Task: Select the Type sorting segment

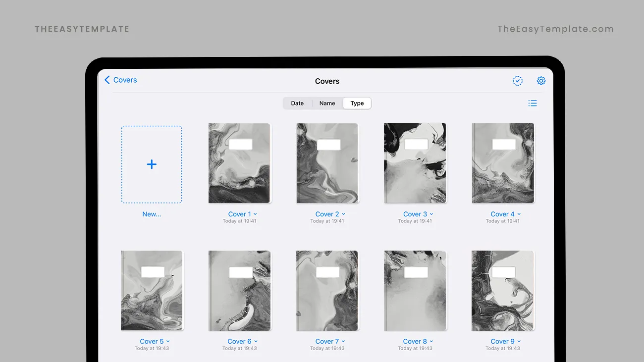Action: click(357, 103)
